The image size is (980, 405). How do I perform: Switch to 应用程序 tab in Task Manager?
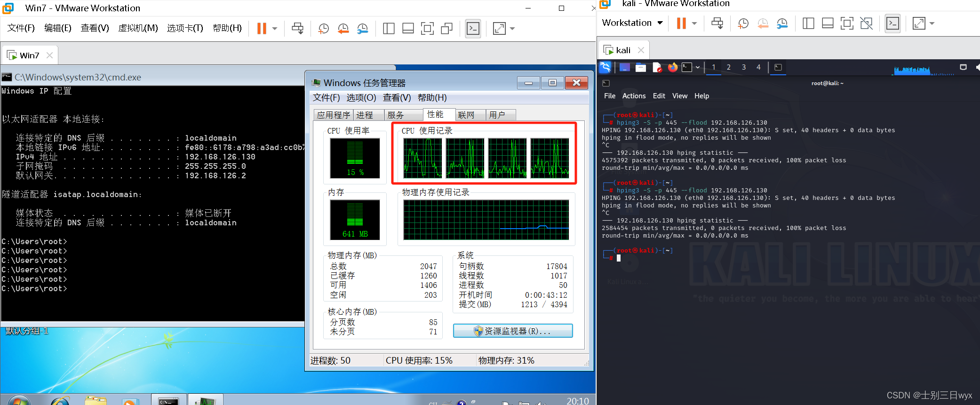(334, 115)
